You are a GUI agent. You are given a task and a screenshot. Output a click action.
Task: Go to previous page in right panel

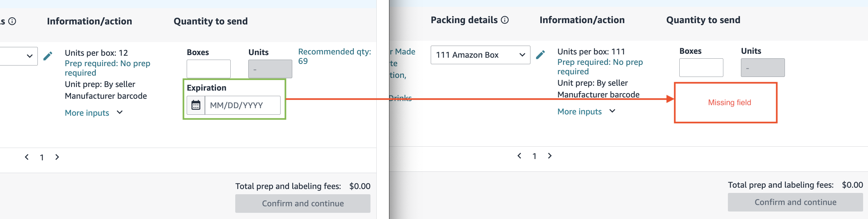pos(519,156)
